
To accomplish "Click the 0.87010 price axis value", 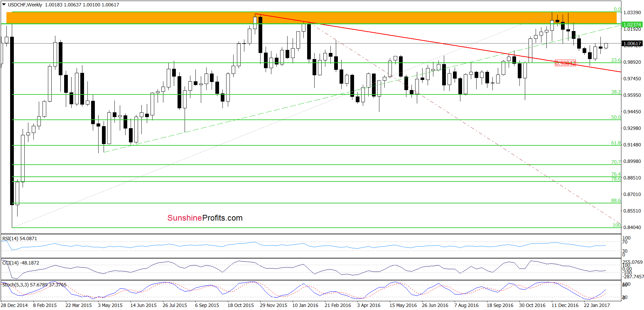I will 632,194.
